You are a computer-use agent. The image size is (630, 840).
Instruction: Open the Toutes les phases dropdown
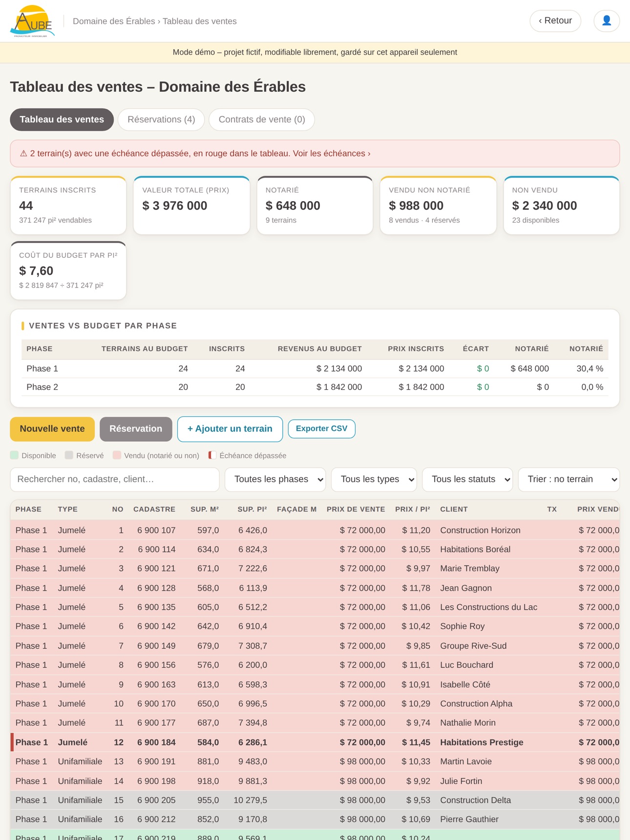(x=276, y=479)
